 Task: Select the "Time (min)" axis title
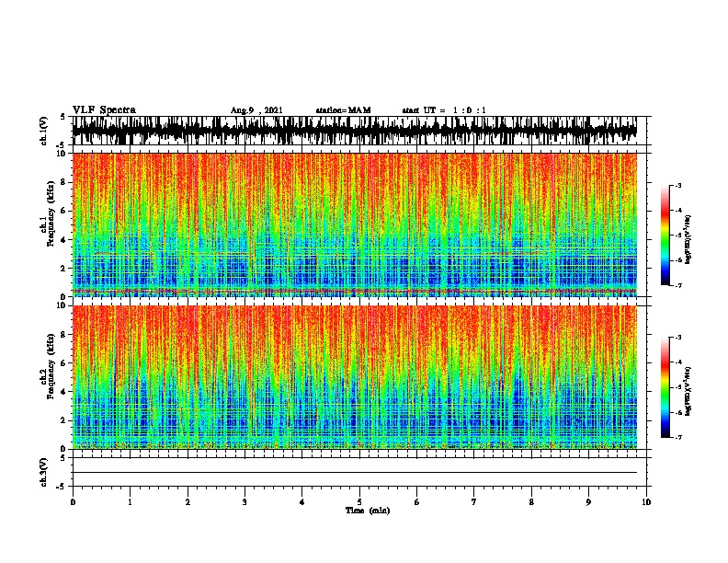tap(368, 511)
